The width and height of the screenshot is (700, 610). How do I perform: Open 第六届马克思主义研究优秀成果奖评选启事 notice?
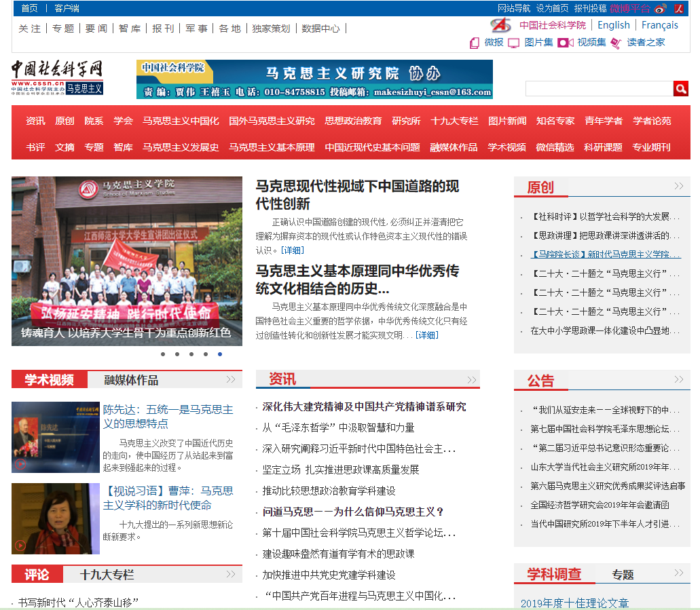(608, 486)
